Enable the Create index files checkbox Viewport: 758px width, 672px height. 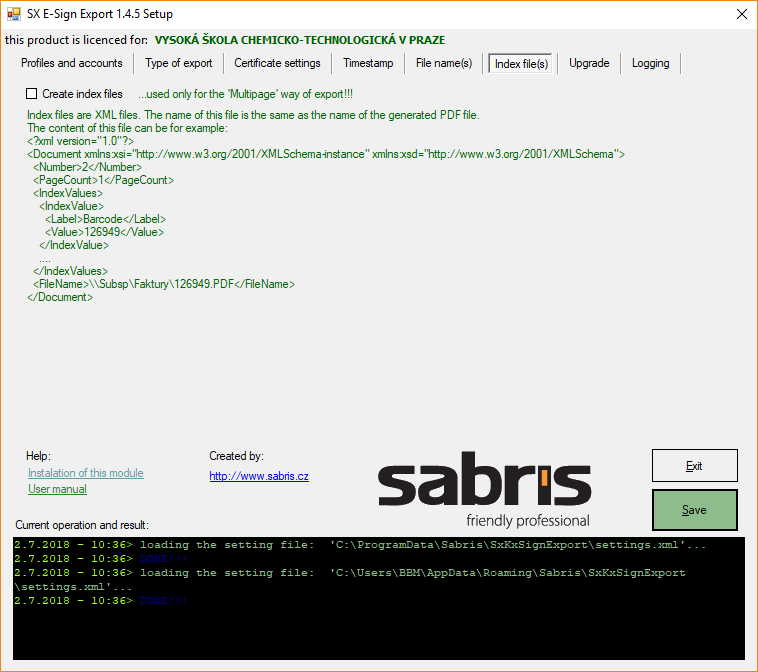31,94
